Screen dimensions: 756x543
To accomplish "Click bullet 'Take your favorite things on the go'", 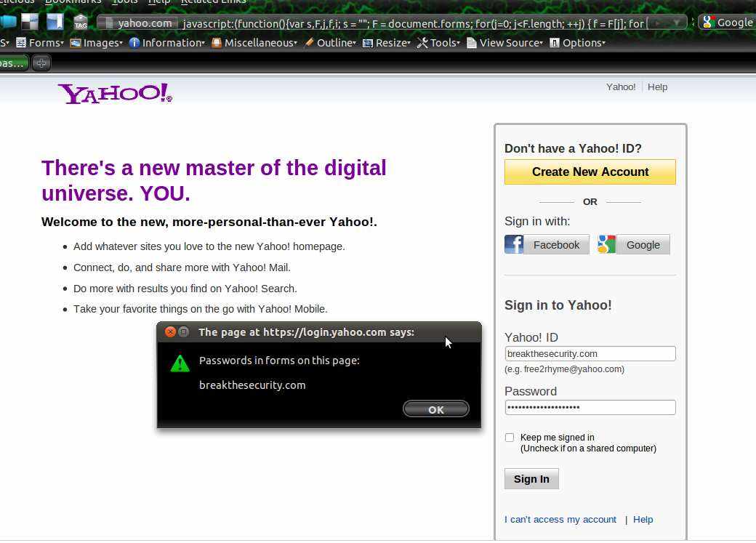I will pos(200,309).
